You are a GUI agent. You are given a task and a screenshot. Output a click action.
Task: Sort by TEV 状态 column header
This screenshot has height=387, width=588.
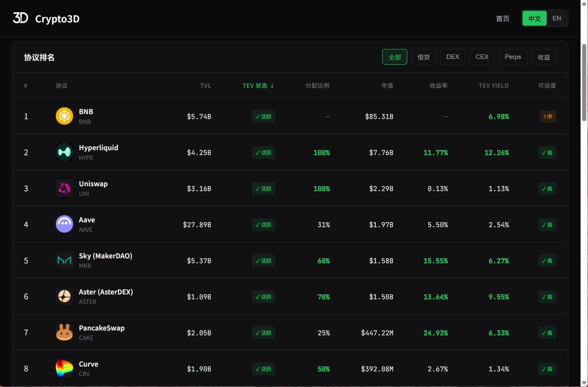point(258,85)
